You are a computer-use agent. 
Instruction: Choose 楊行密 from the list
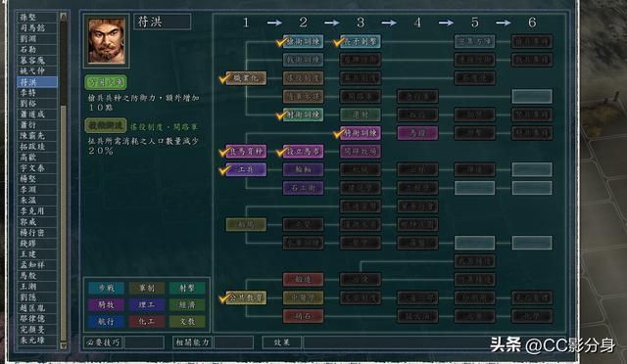(x=37, y=233)
